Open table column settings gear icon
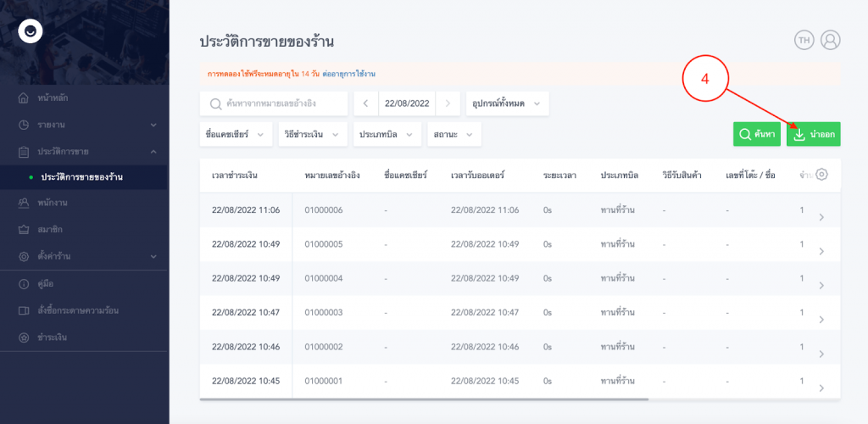Screen dimensions: 868x424 pyautogui.click(x=821, y=175)
